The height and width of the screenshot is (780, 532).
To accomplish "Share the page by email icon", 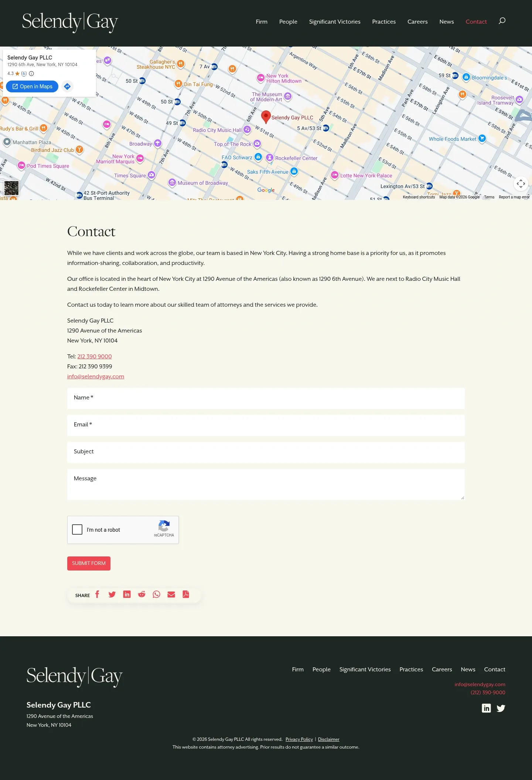I will coord(171,594).
